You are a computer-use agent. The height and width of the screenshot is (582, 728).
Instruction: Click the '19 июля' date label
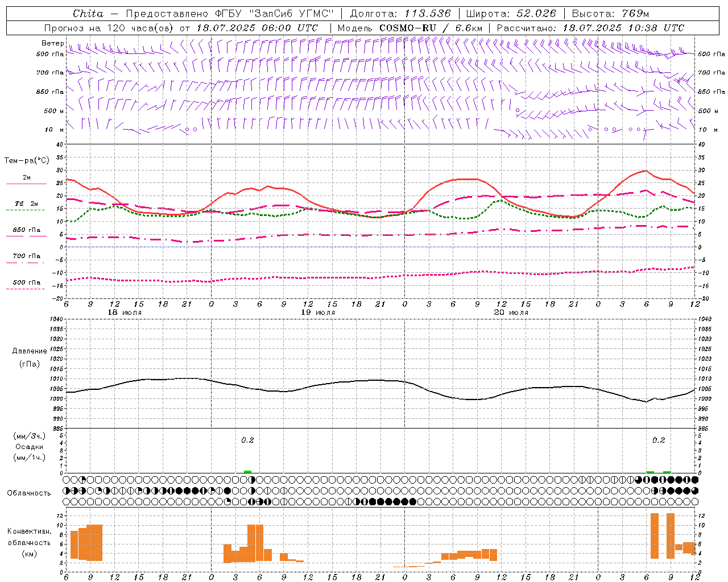(318, 313)
